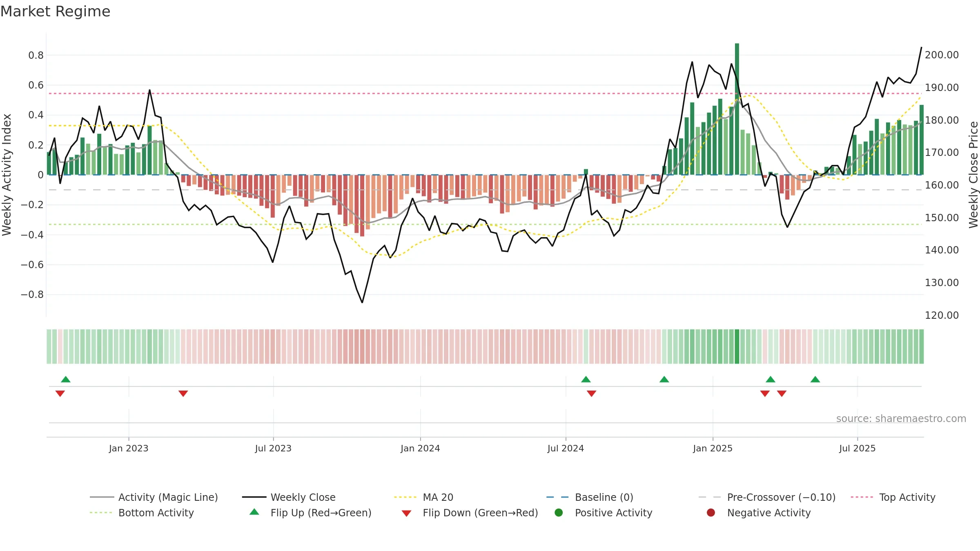
Task: Click the 0.8 activity index tick label
Action: (x=36, y=55)
